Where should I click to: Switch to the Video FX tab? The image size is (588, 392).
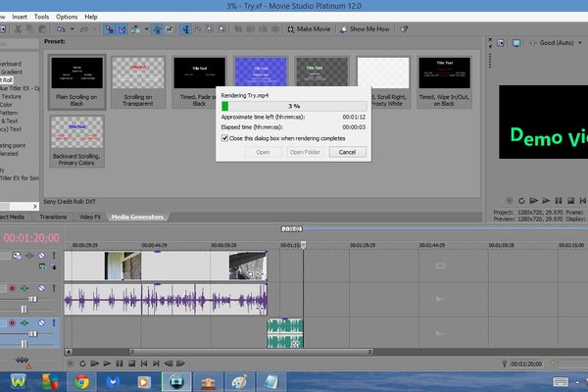coord(90,217)
